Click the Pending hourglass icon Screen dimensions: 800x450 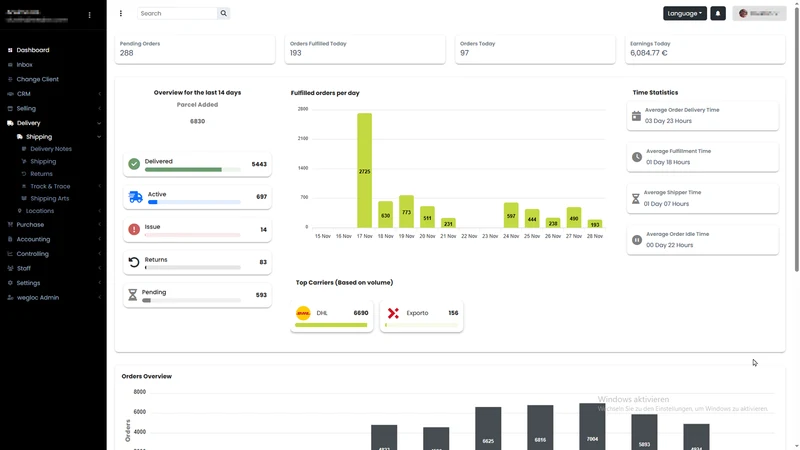coord(133,295)
